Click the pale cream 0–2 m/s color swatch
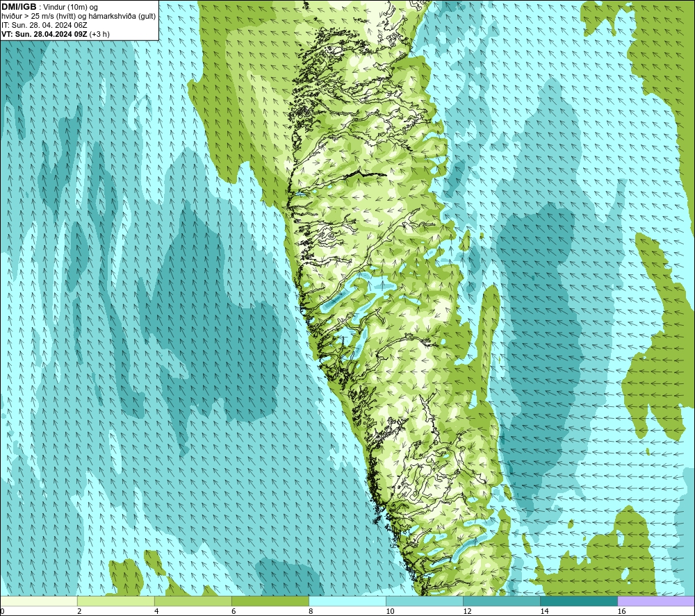The image size is (695, 616). [x=38, y=601]
